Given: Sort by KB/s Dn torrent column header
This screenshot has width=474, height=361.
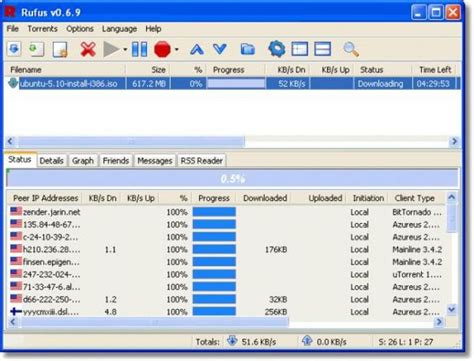Looking at the screenshot, I should coord(288,70).
